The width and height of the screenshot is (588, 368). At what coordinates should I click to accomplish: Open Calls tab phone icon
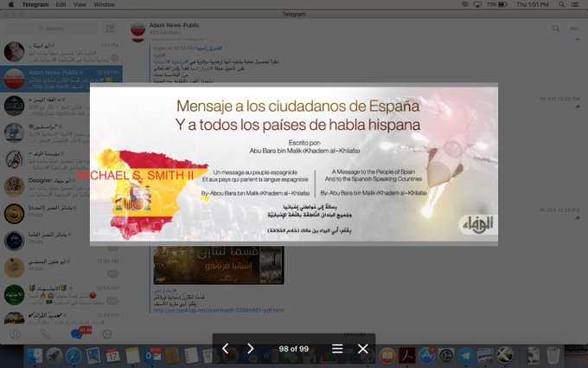tap(46, 334)
